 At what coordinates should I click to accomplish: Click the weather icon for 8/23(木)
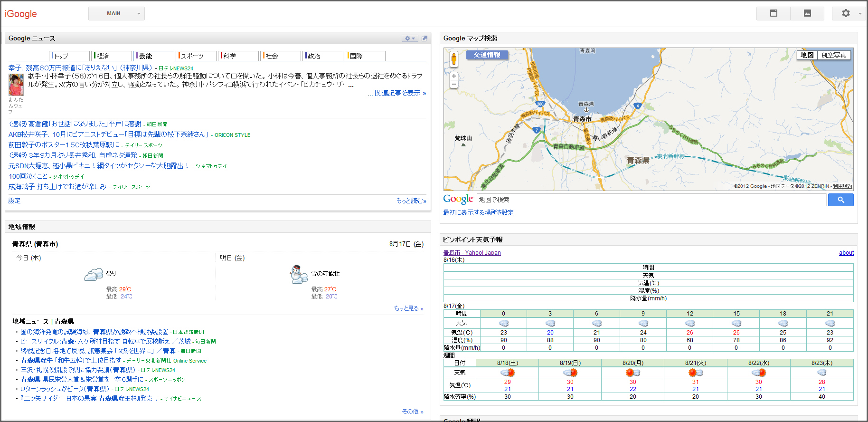pos(822,373)
